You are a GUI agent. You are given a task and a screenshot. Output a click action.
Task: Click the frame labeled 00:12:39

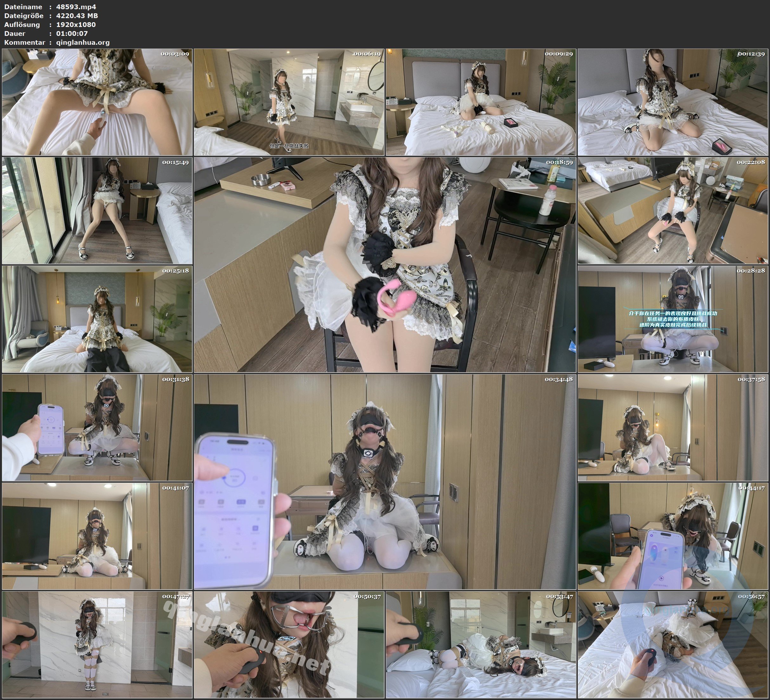(x=673, y=102)
